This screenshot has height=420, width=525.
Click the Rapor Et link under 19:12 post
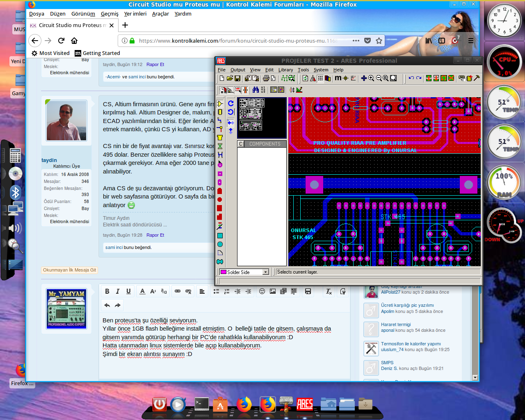(x=155, y=64)
